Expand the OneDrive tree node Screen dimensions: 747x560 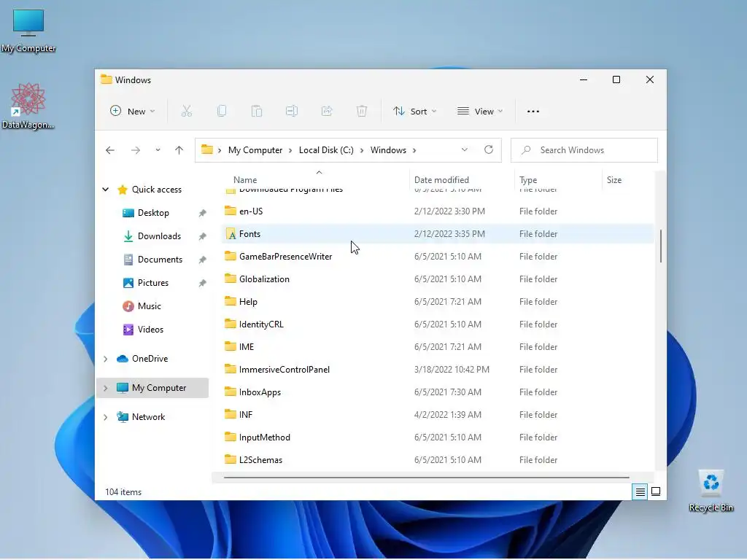click(x=105, y=359)
